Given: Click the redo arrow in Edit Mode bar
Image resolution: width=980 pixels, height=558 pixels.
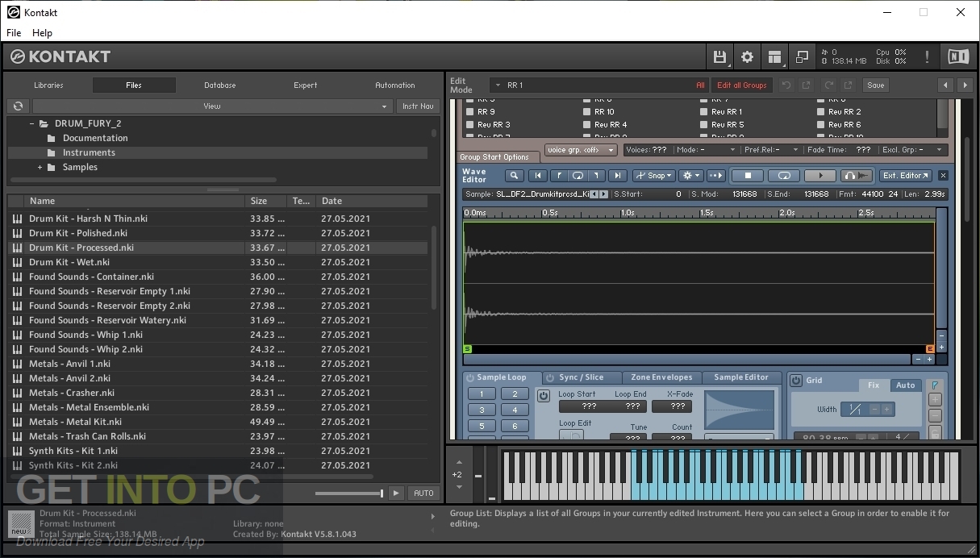Looking at the screenshot, I should [x=828, y=85].
